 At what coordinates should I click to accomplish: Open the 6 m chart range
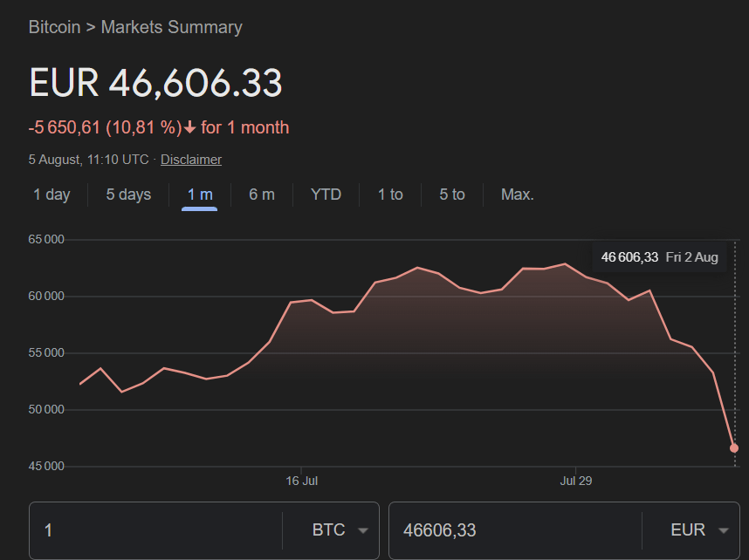[x=261, y=195]
